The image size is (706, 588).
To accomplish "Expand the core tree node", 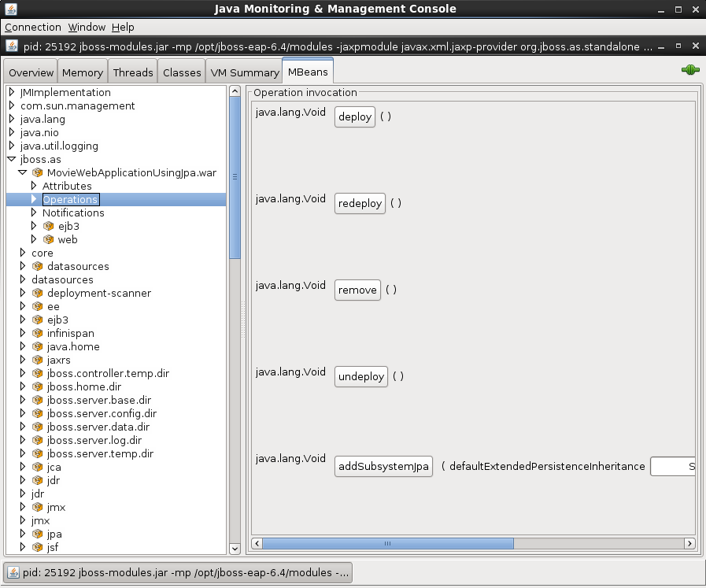I will point(23,253).
